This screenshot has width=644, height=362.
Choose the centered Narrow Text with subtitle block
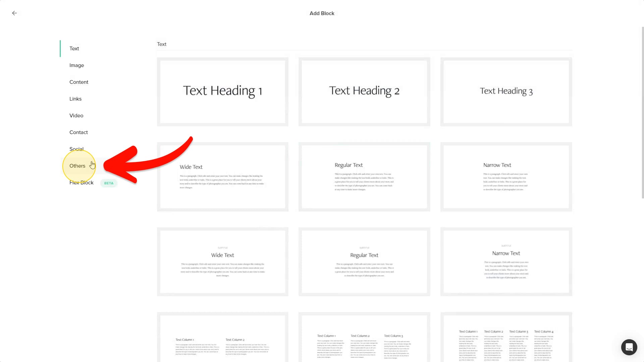point(506,262)
